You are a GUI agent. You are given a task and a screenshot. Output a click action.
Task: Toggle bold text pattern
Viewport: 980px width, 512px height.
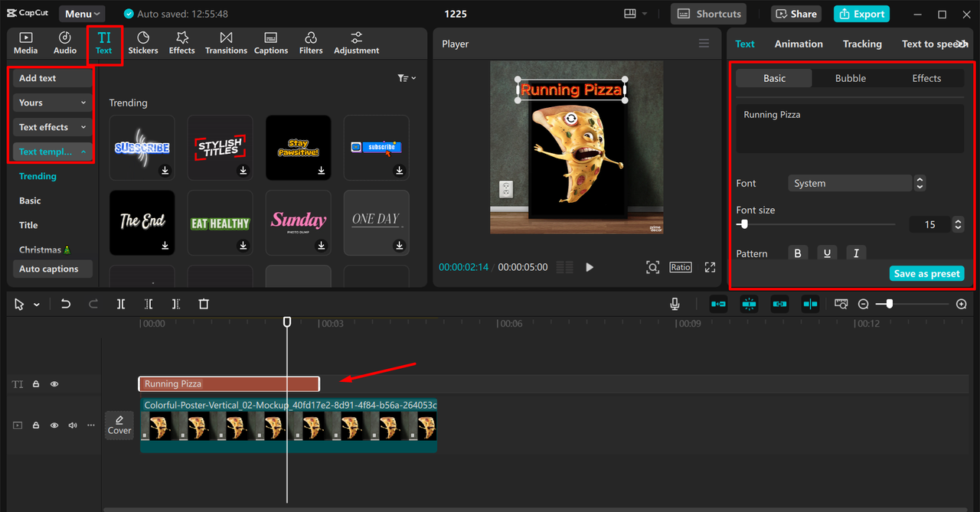point(798,253)
